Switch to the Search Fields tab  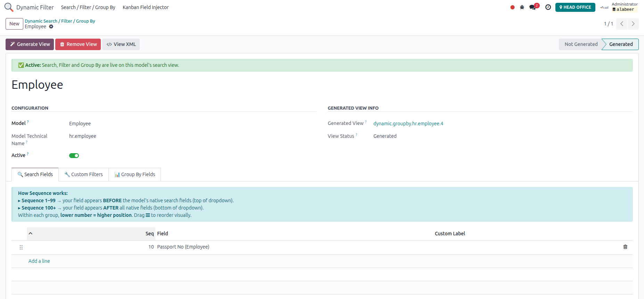click(35, 174)
